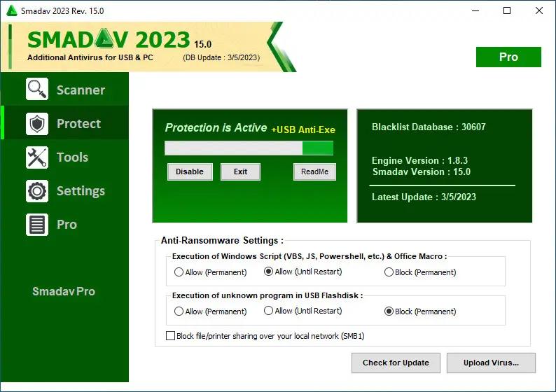Click the Smadav Version : 15.0 text

tap(422, 172)
